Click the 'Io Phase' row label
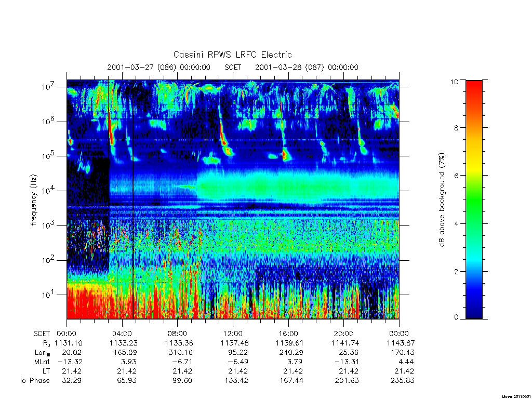Image resolution: width=532 pixels, height=399 pixels. pyautogui.click(x=35, y=380)
